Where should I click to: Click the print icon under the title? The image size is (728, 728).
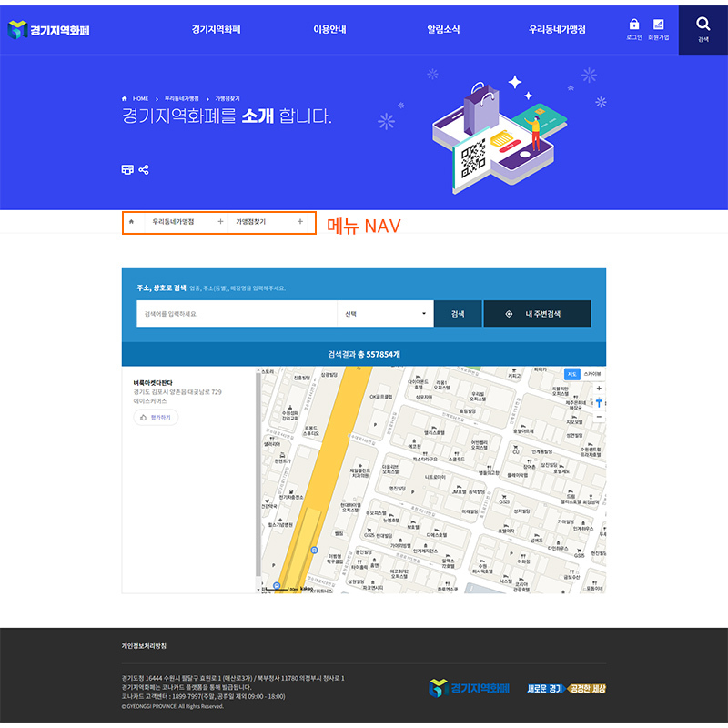[127, 169]
